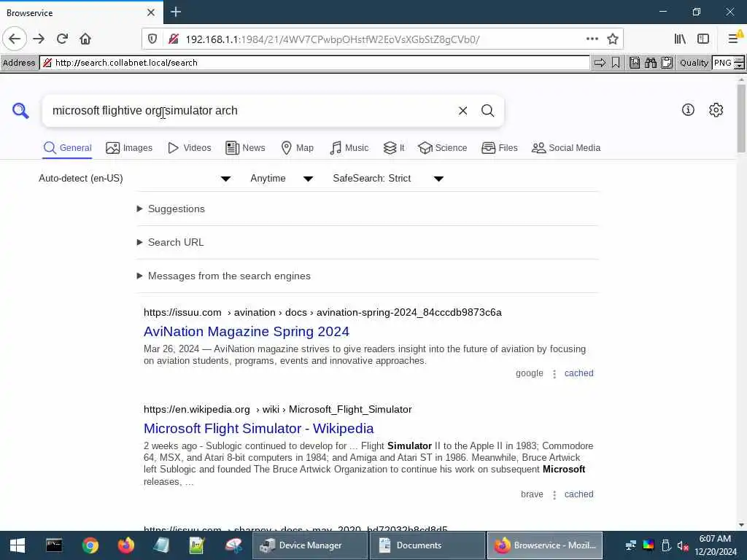Open cached copy of AviNation result

[x=578, y=373]
